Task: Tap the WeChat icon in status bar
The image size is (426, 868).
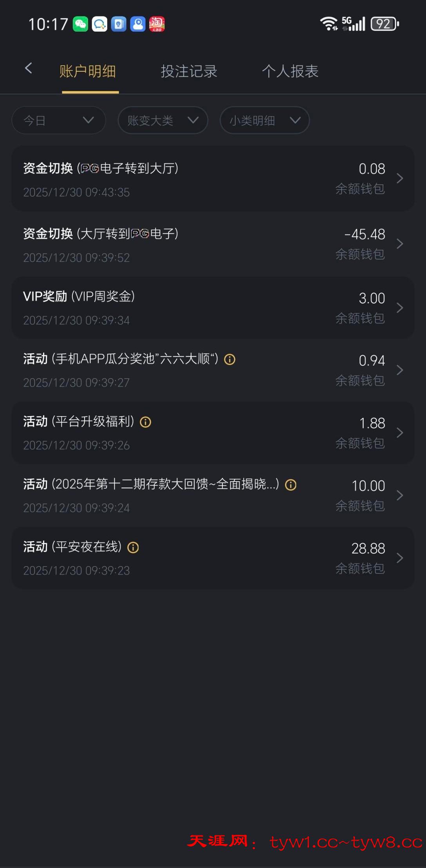Action: point(81,24)
